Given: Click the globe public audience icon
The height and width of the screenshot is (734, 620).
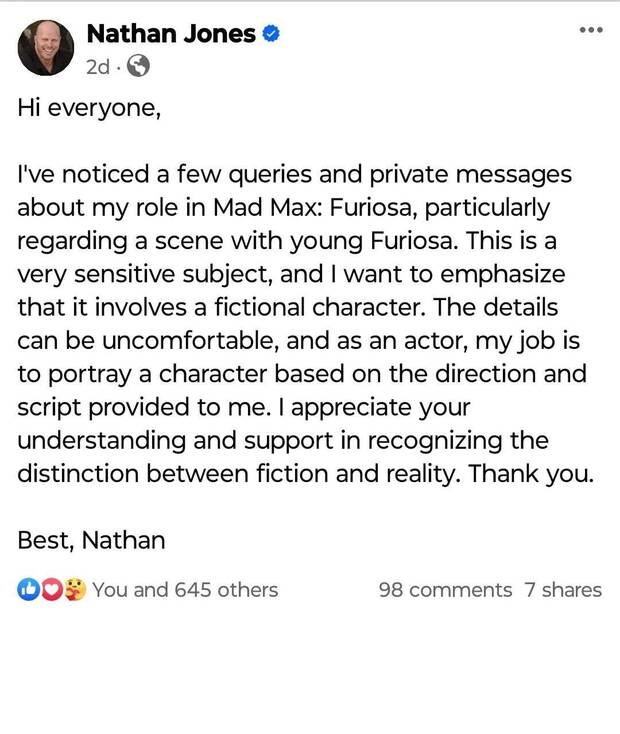Looking at the screenshot, I should [139, 66].
